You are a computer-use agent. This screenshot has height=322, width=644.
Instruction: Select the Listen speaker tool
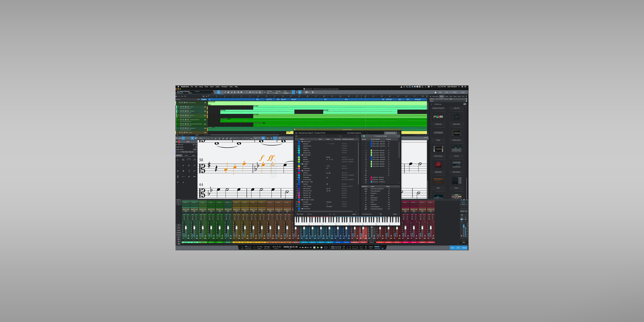(x=242, y=92)
